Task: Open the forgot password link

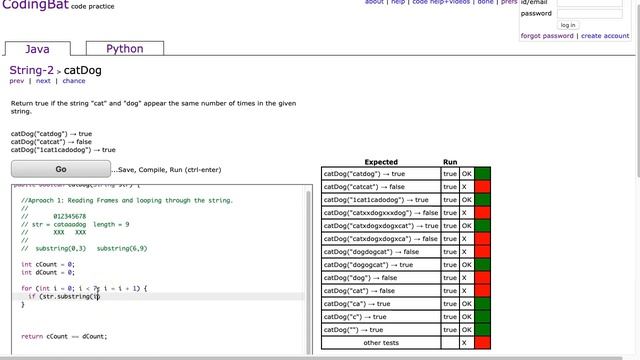Action: click(x=547, y=36)
